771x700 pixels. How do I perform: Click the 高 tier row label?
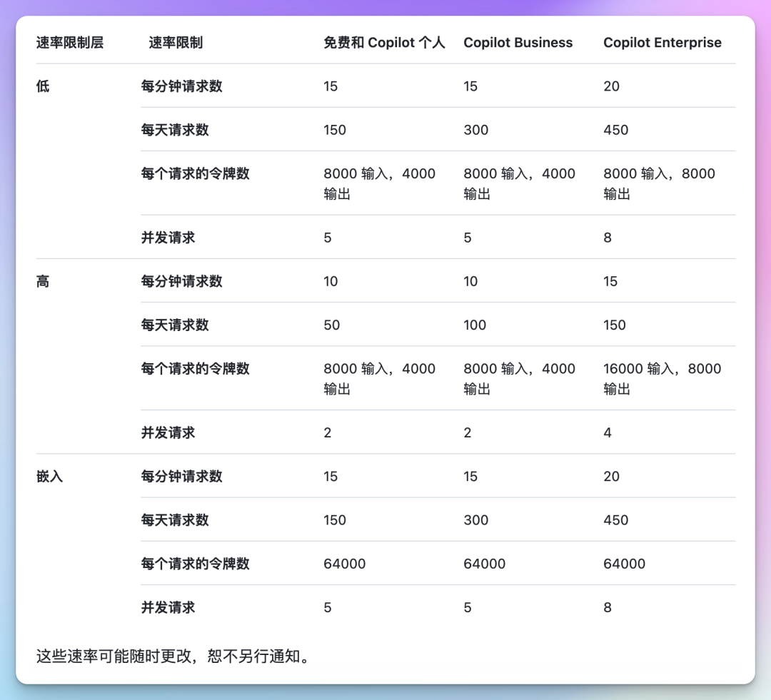point(41,281)
